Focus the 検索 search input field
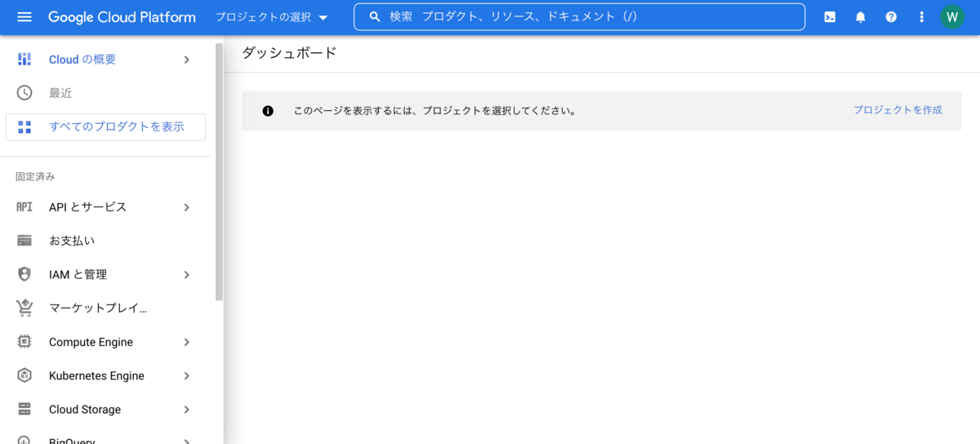Image resolution: width=980 pixels, height=444 pixels. pos(579,17)
